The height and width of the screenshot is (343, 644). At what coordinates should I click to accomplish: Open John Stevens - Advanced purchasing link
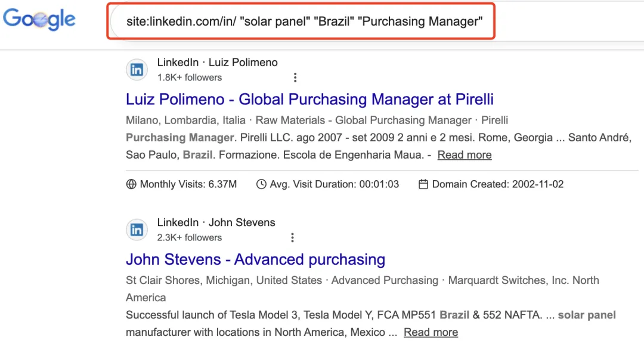[x=255, y=259]
